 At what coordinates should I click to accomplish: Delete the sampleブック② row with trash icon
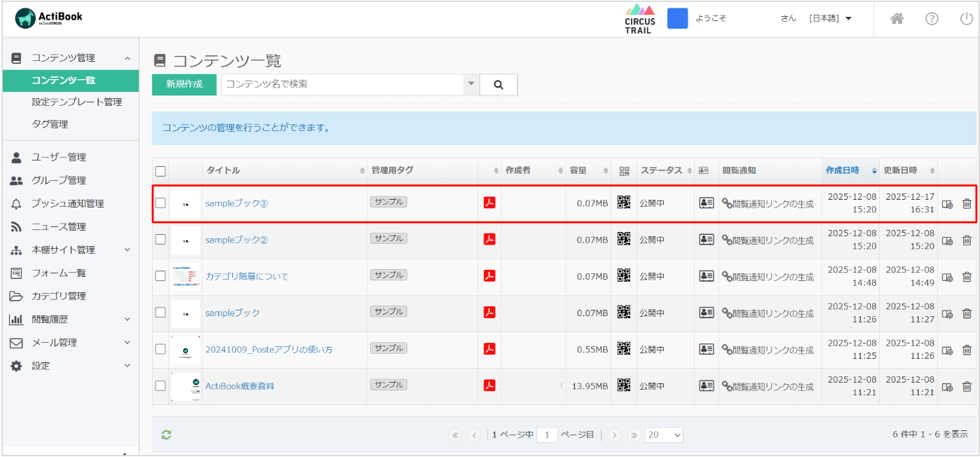pyautogui.click(x=967, y=240)
